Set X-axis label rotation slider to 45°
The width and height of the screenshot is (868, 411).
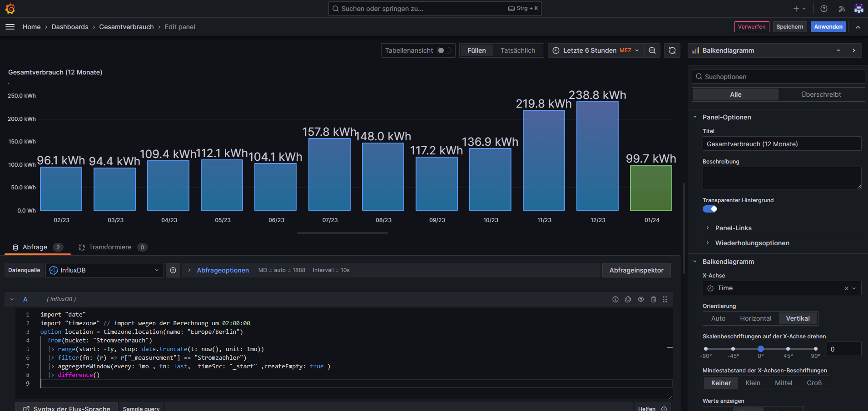pos(788,349)
